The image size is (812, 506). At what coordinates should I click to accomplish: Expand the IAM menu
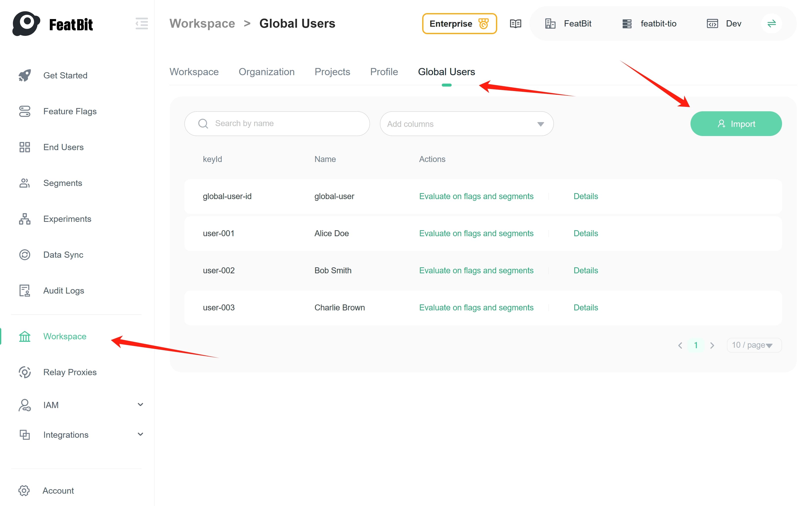click(x=140, y=405)
